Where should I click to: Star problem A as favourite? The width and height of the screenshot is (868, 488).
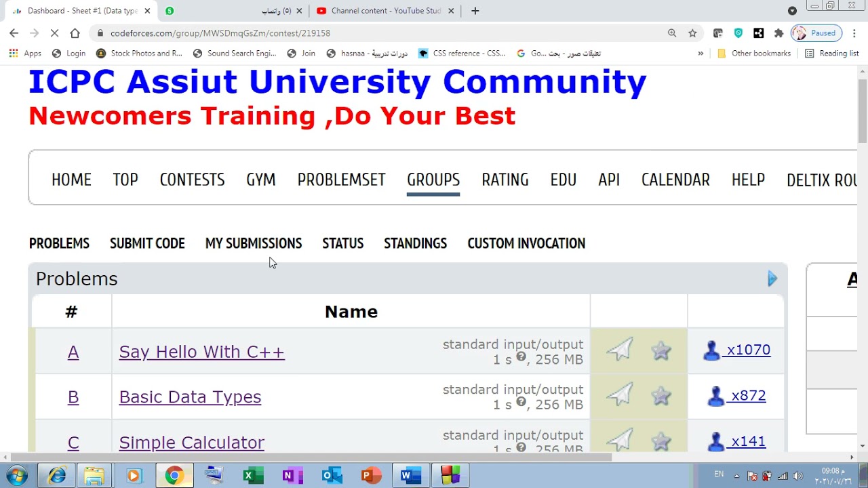pyautogui.click(x=661, y=350)
